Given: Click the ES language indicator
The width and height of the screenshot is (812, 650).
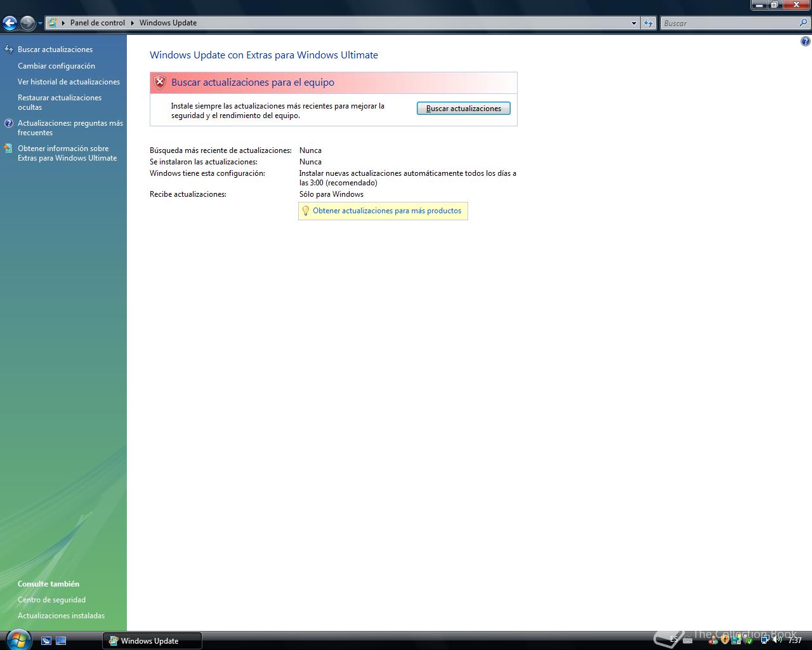Looking at the screenshot, I should coord(674,639).
